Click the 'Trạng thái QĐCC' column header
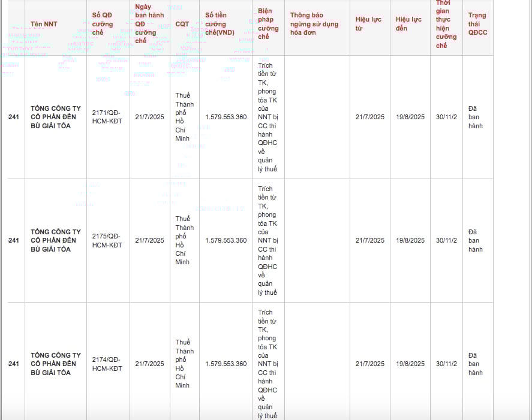This screenshot has width=532, height=420. coord(477,24)
